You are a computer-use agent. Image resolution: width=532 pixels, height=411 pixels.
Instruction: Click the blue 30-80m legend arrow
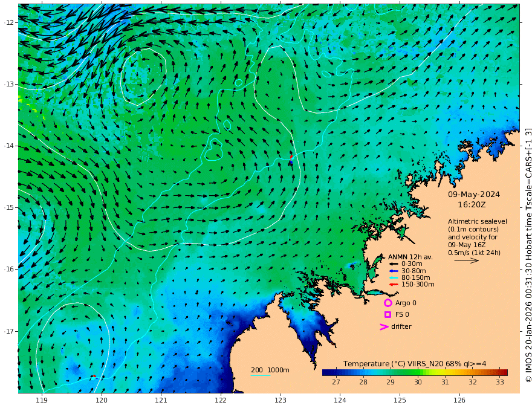394,271
